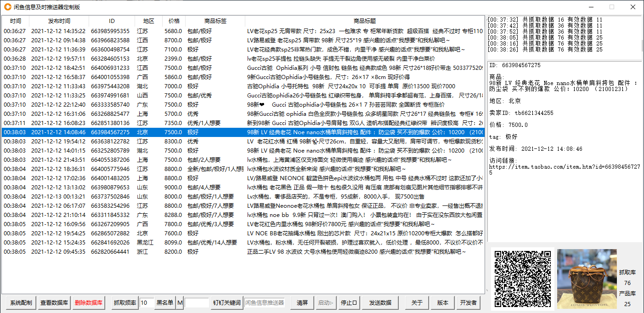
Task: Click price cell 8288.0
Action: click(x=174, y=215)
